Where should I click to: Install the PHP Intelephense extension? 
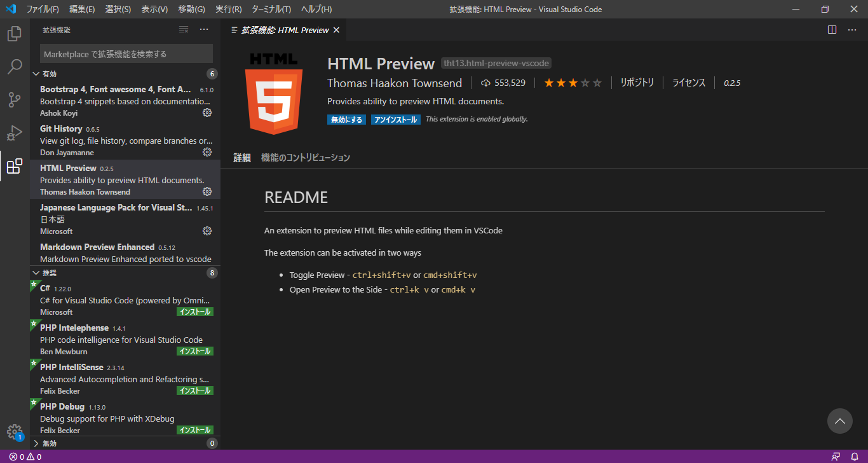(x=194, y=351)
